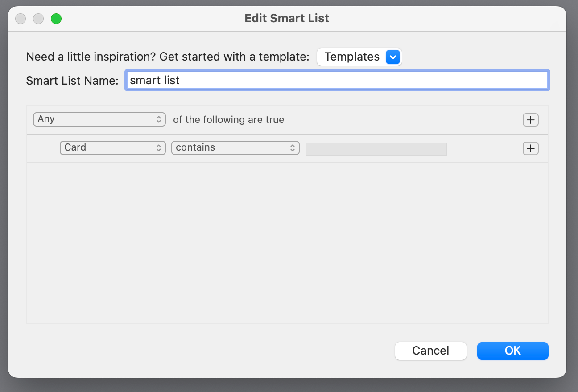
Task: Open the Any match-type dropdown
Action: [x=99, y=119]
